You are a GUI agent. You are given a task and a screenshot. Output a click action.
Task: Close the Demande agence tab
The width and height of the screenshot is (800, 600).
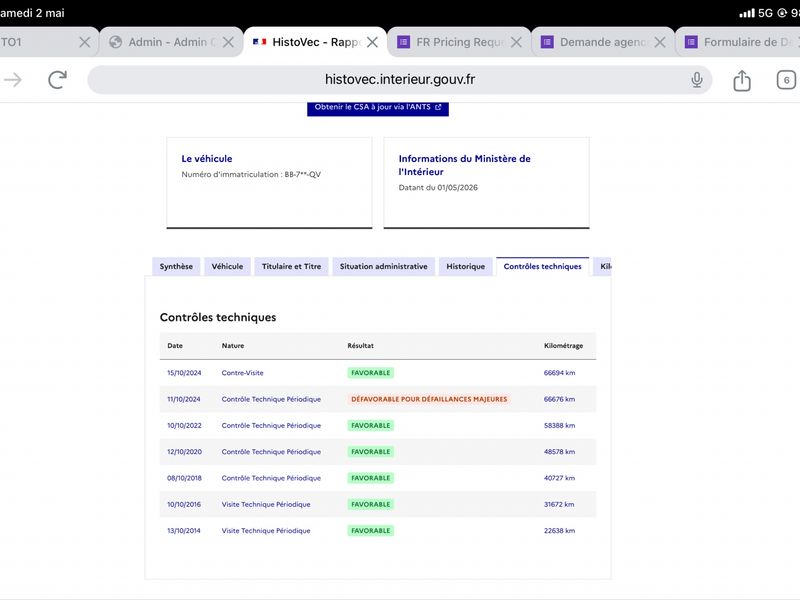click(660, 42)
